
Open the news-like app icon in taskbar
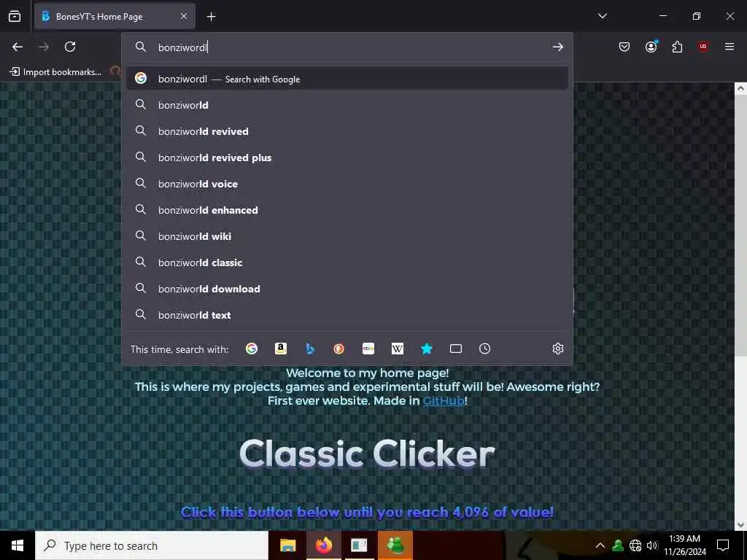coord(359,545)
